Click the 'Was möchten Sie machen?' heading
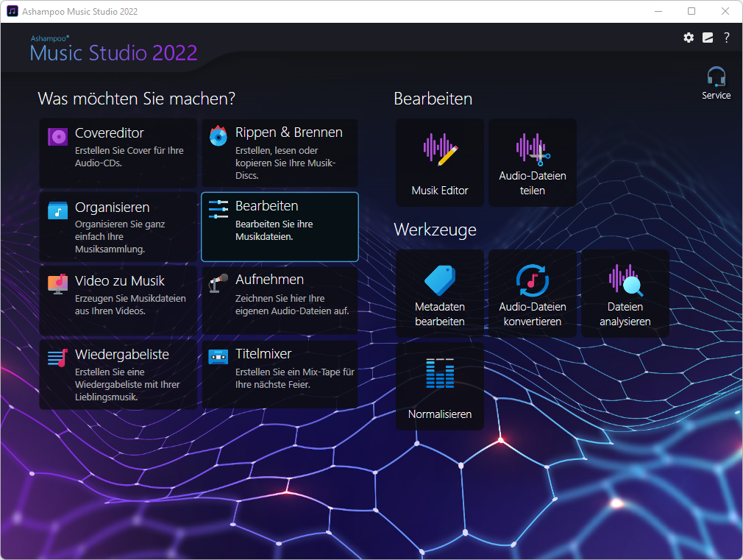743x560 pixels. point(137,99)
